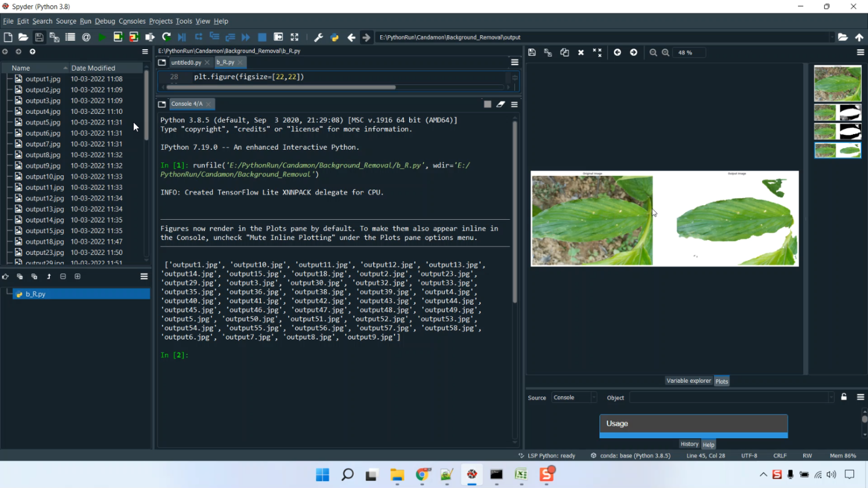Collapse all outline items with minus icon
868x488 pixels.
63,276
